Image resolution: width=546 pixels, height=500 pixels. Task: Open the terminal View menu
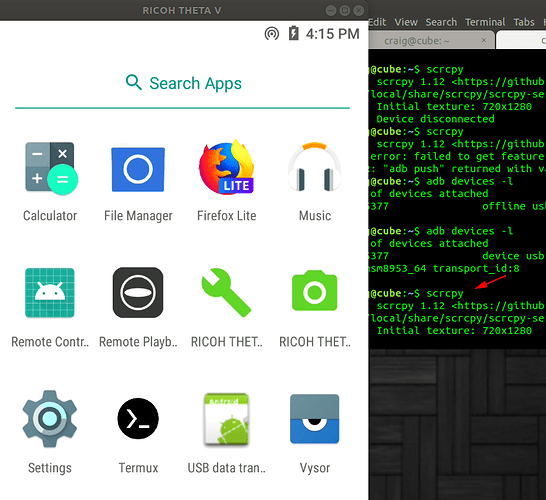coord(406,22)
